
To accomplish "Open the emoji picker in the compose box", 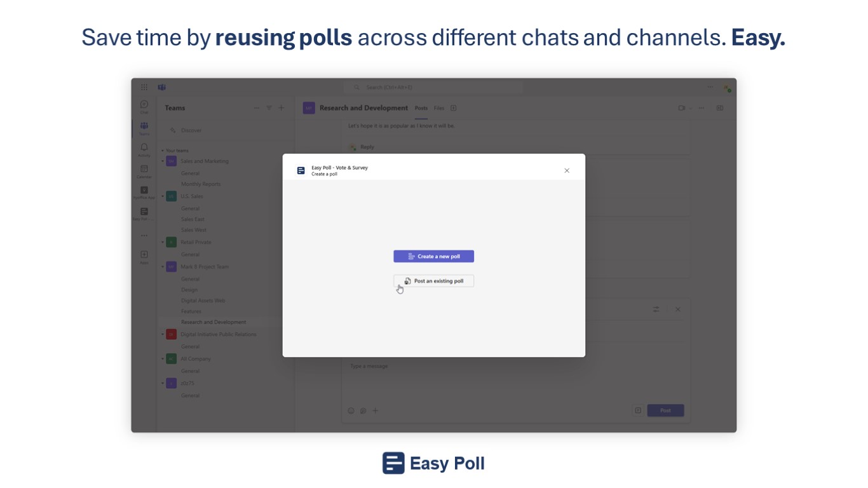I will pos(351,410).
